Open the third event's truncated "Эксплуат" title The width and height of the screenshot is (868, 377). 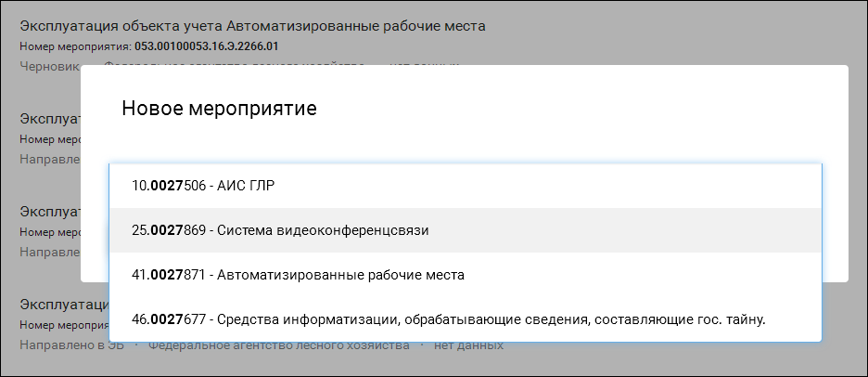click(50, 211)
